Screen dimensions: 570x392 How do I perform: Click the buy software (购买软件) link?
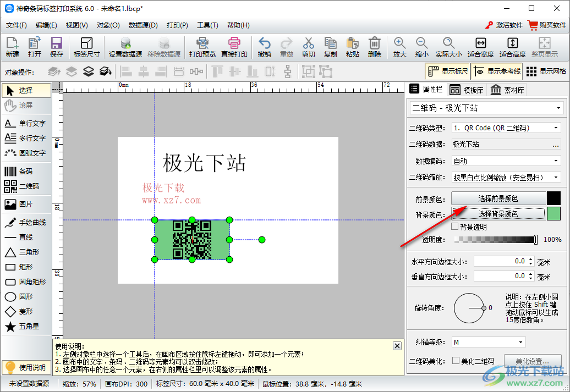(547, 25)
